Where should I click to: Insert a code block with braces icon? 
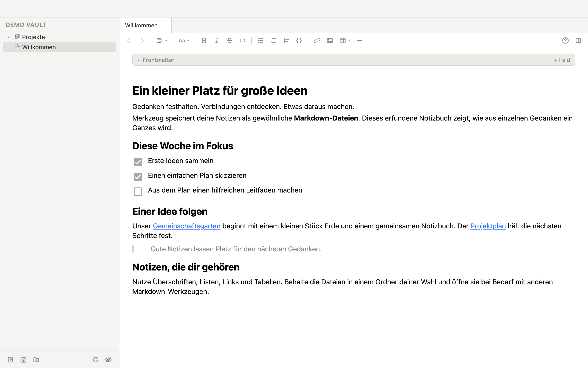tap(299, 40)
